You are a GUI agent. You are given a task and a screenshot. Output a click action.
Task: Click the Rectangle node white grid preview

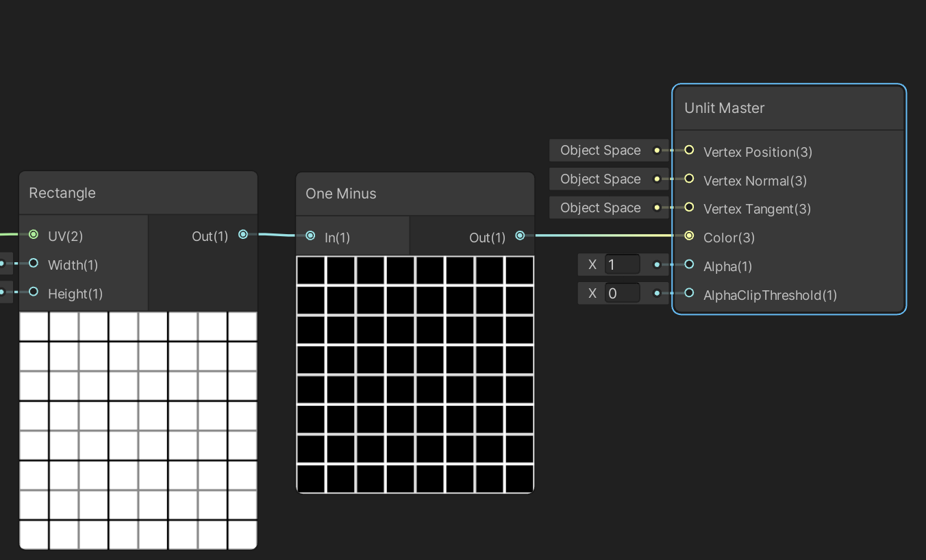138,431
